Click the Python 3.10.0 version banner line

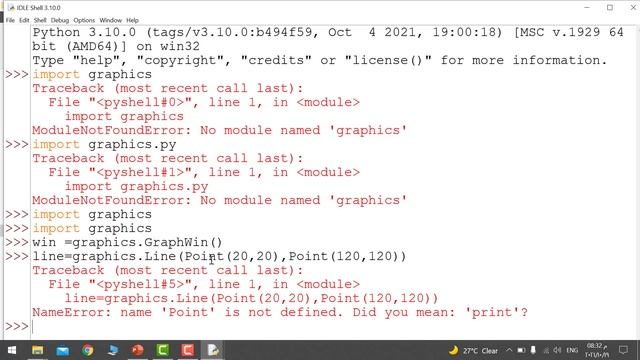point(328,32)
